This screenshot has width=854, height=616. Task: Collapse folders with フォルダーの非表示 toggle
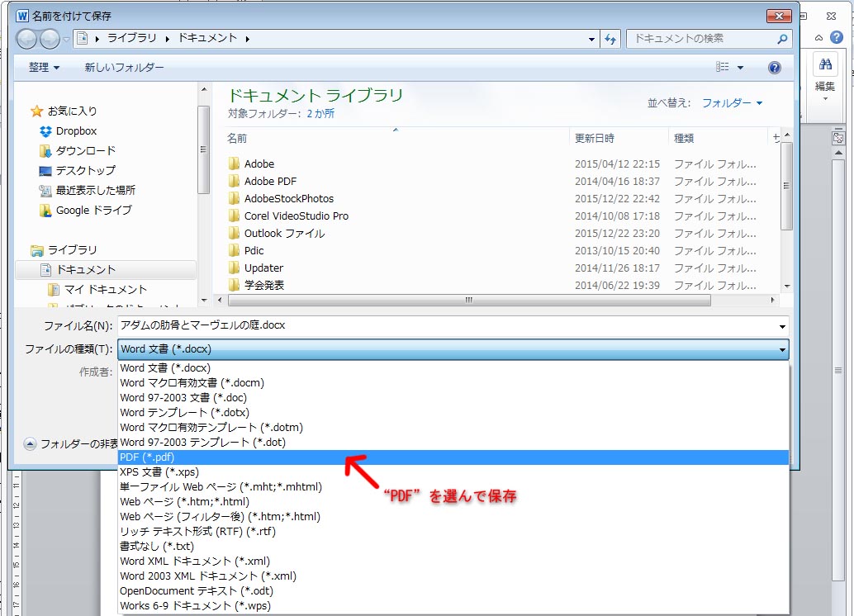pos(31,444)
